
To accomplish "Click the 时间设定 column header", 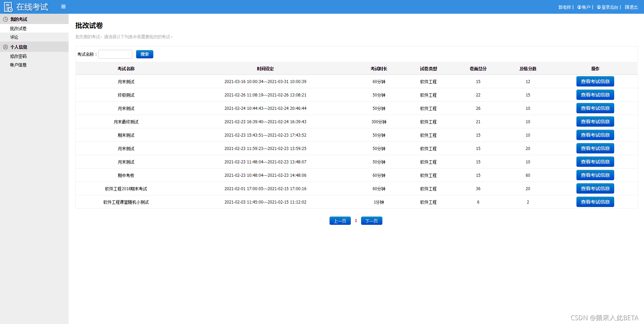I will click(x=265, y=69).
